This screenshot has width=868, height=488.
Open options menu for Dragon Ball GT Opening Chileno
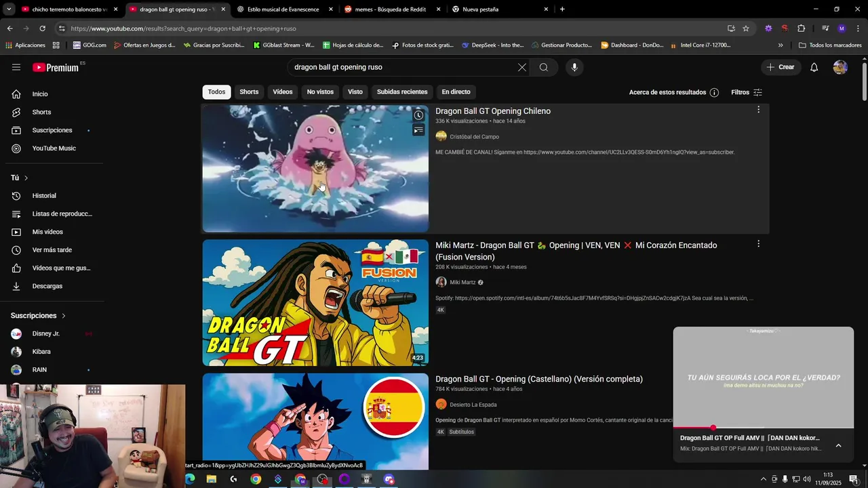tap(758, 109)
